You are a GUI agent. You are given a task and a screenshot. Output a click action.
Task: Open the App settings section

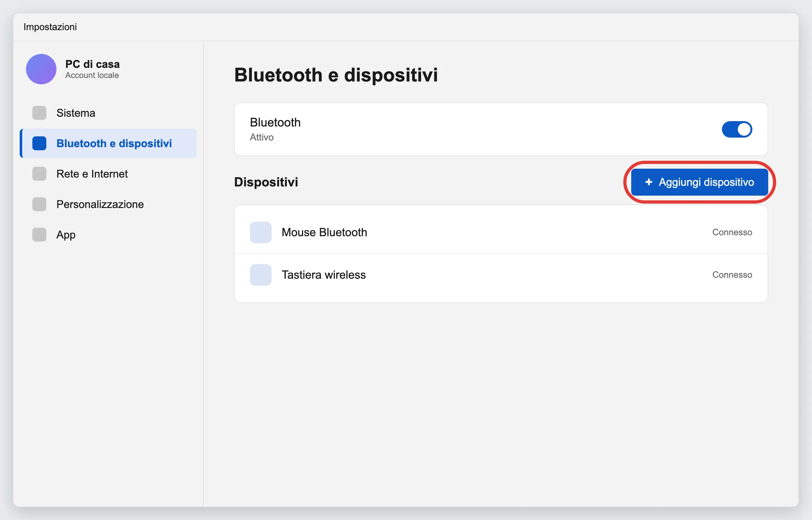[x=108, y=234]
